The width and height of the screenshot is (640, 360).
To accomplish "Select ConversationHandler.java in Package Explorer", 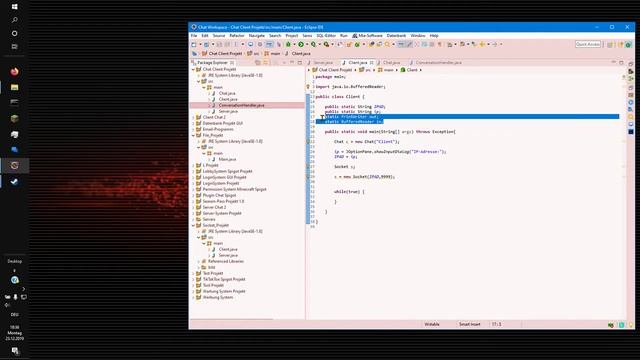I will click(x=241, y=105).
